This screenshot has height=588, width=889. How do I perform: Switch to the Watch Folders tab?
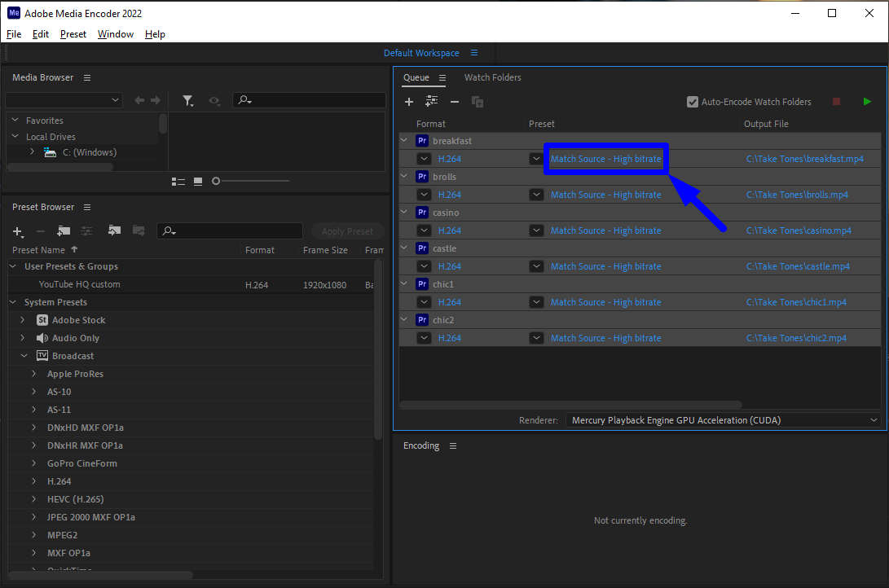coord(492,77)
